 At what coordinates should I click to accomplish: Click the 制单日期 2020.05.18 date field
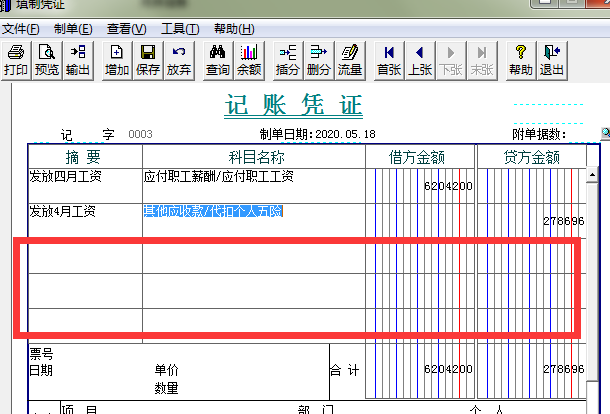pyautogui.click(x=345, y=134)
